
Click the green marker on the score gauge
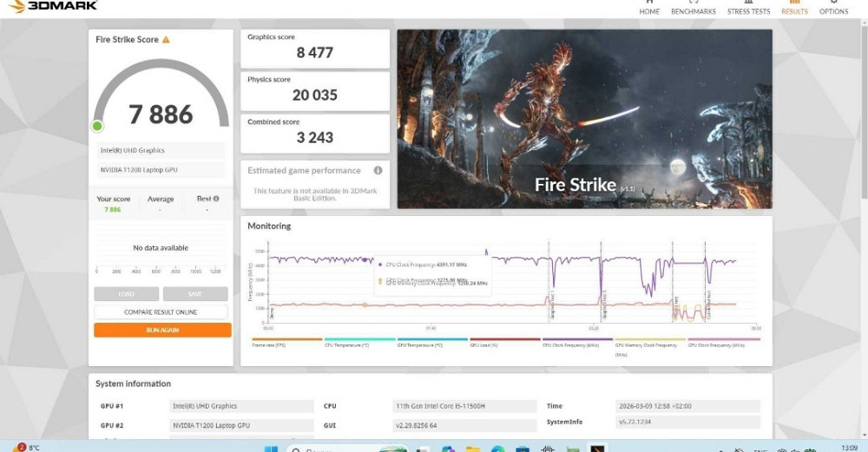[97, 127]
